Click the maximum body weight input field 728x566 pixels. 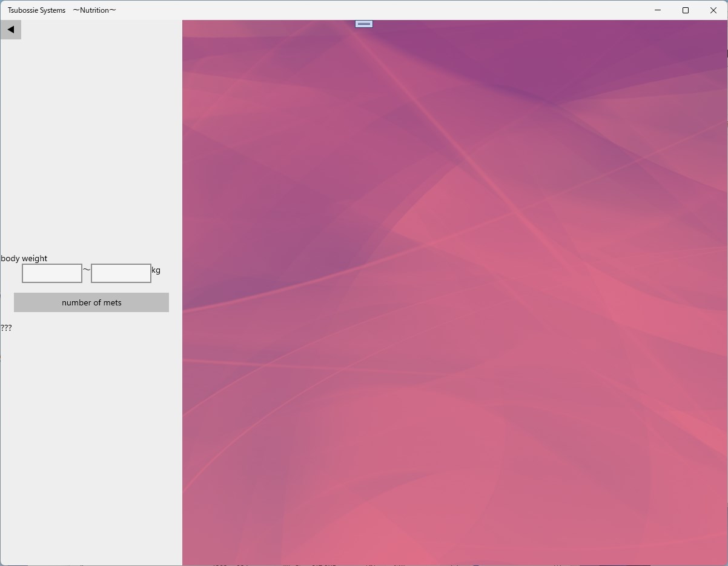click(x=121, y=273)
